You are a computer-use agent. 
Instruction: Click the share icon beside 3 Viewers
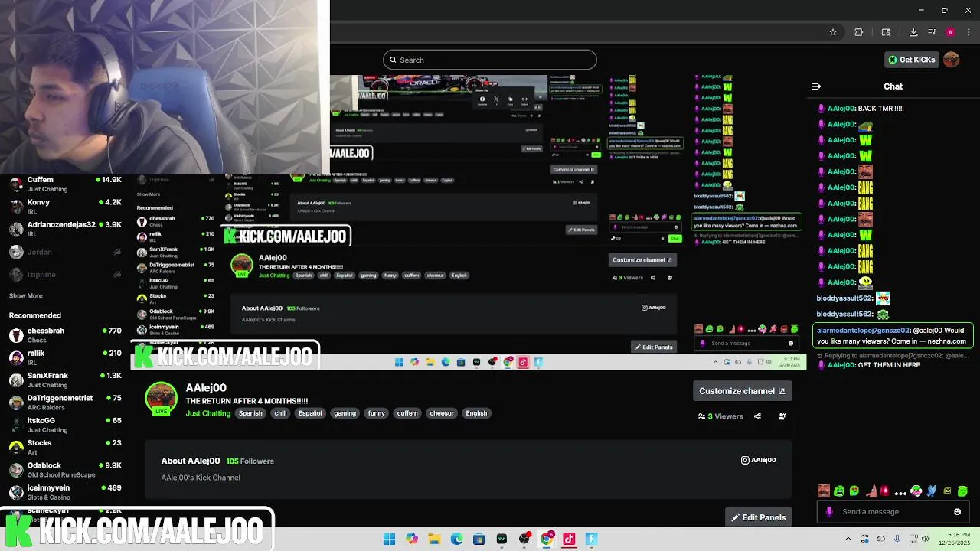pos(757,416)
